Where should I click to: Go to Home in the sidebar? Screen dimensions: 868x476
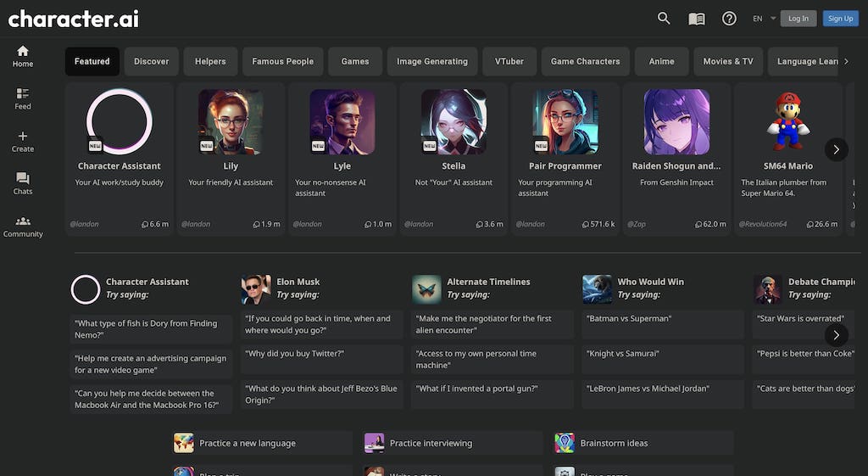click(23, 56)
